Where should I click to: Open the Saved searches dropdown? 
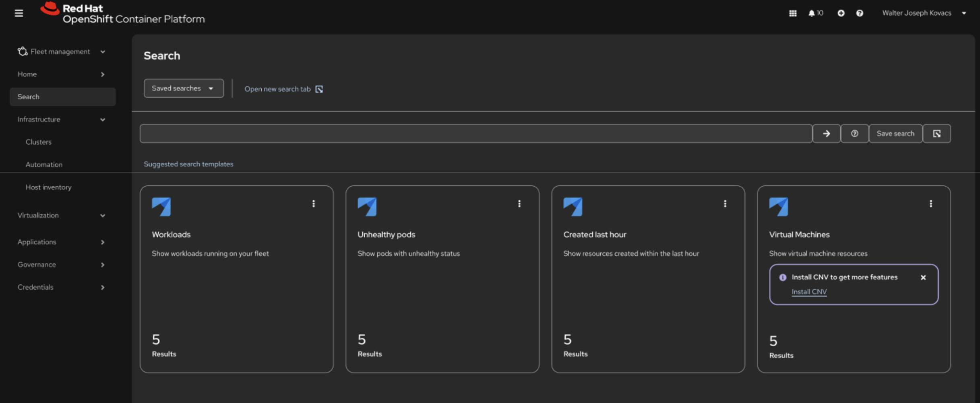click(184, 88)
